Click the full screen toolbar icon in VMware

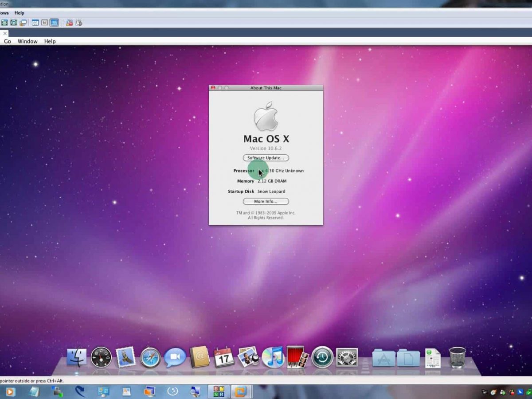tap(4, 23)
